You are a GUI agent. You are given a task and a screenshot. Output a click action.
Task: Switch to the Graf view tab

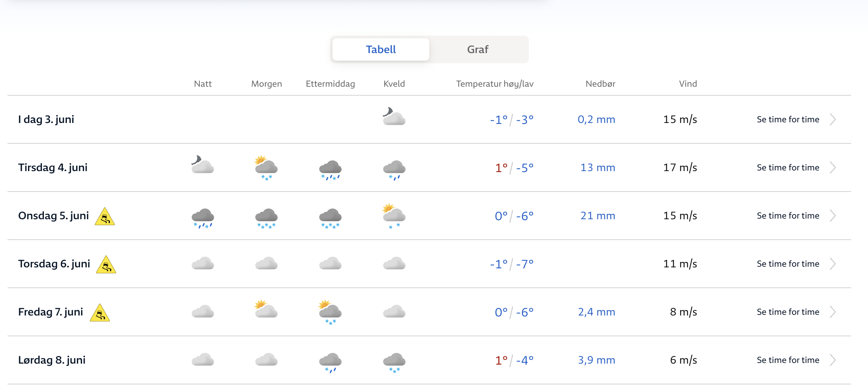477,49
